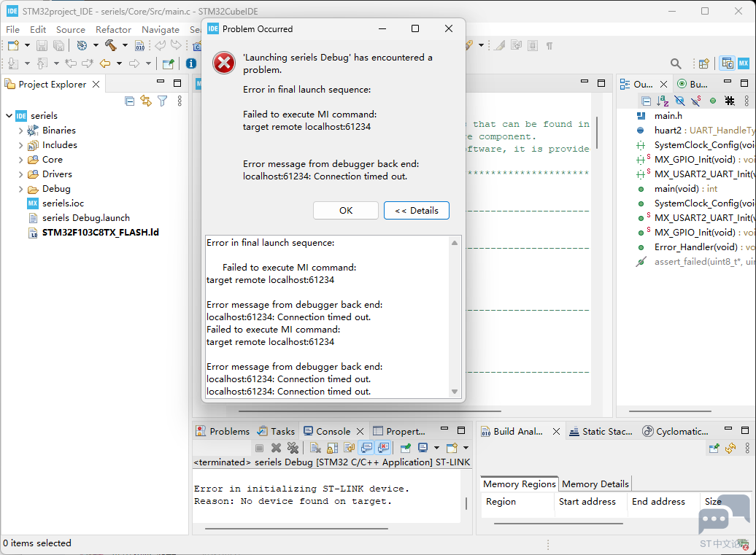Open Back navigation history dropdown

(x=119, y=63)
